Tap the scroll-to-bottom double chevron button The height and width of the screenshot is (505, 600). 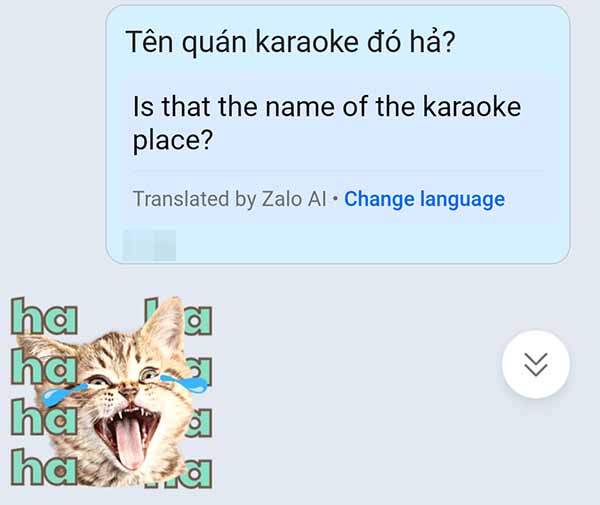coord(535,364)
